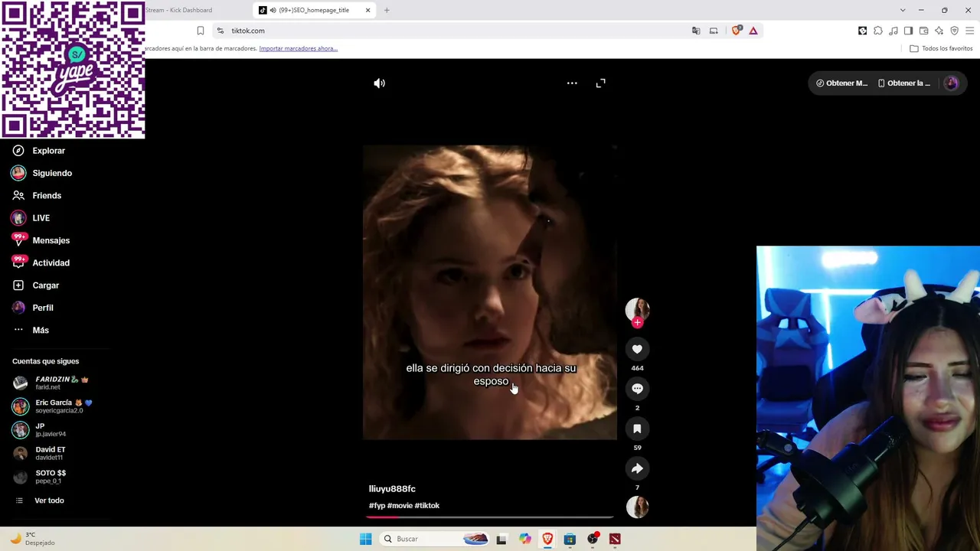Click the Obtener la ... app button
This screenshot has width=980, height=551.
click(x=904, y=83)
